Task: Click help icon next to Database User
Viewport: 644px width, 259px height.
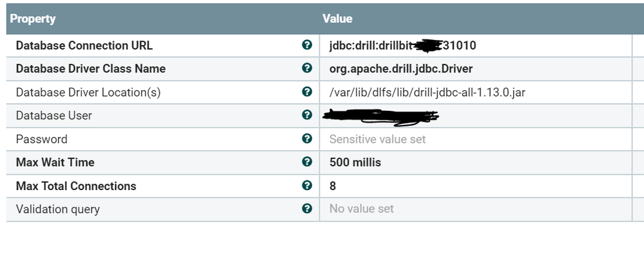Action: 307,115
